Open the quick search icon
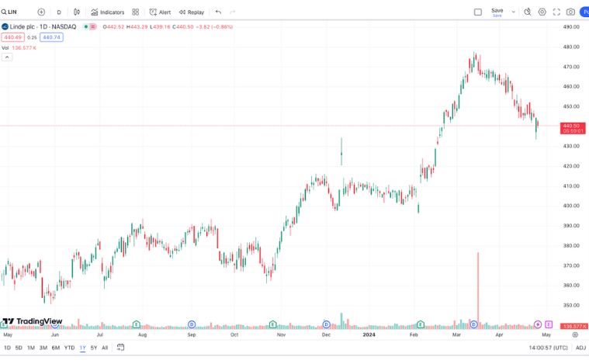589x364 pixels. (528, 12)
